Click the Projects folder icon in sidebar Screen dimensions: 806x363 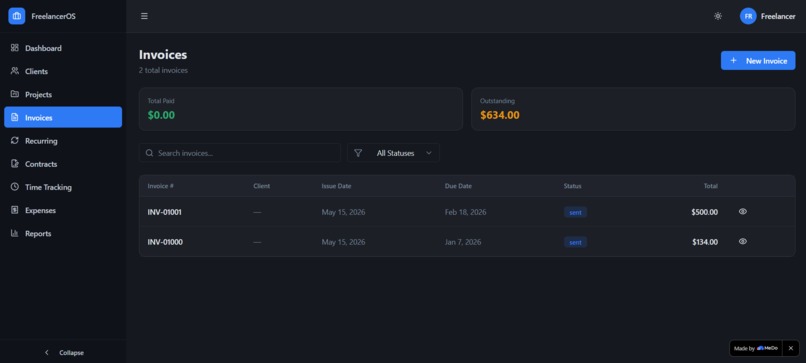click(14, 94)
